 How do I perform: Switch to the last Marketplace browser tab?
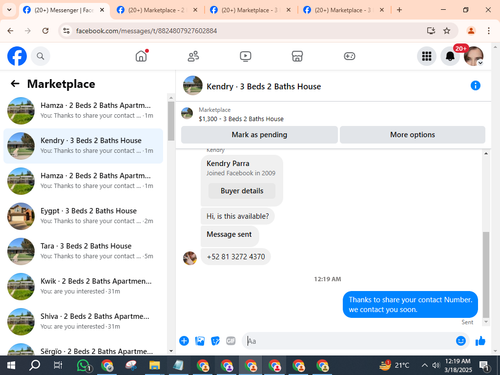click(x=343, y=10)
